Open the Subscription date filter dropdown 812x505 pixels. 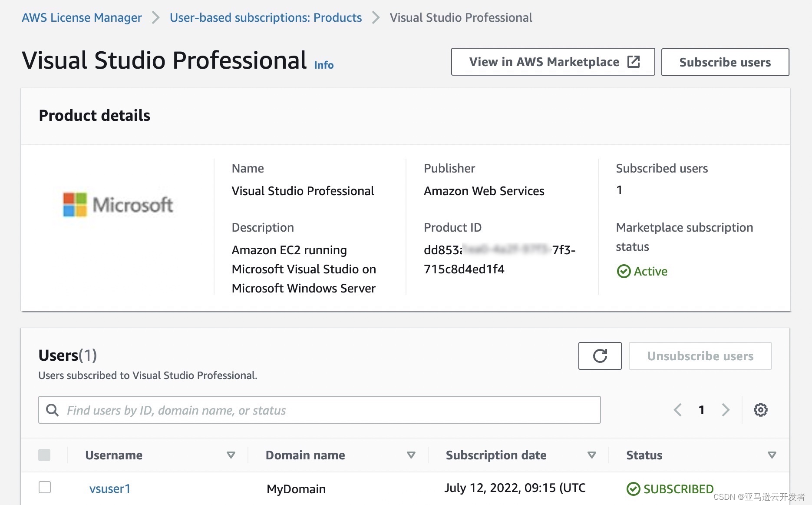click(x=591, y=455)
